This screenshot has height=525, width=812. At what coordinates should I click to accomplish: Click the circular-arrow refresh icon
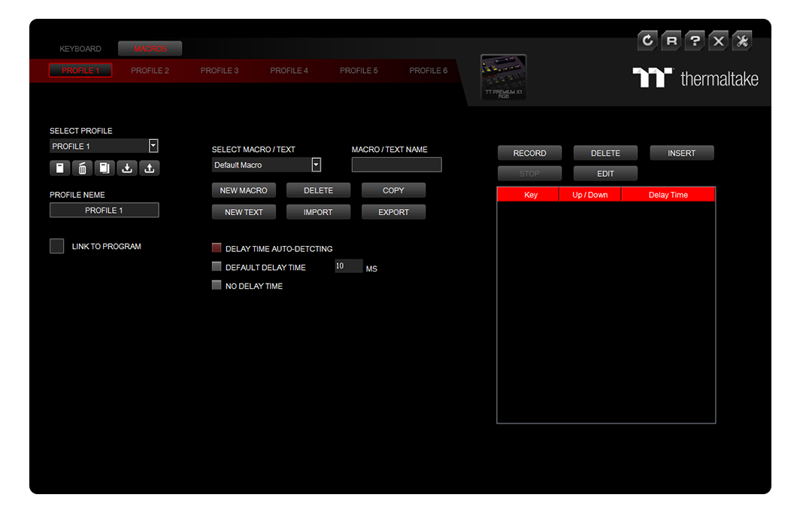[647, 41]
